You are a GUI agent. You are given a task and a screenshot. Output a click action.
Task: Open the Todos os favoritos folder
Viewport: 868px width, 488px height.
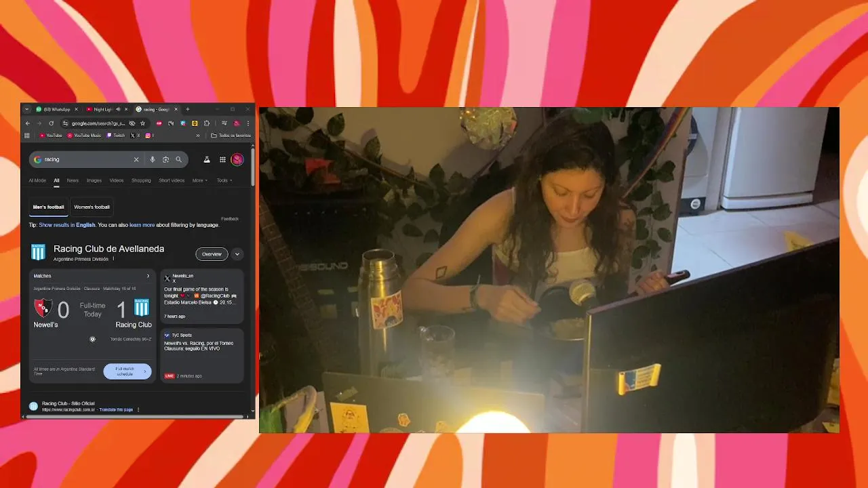(x=231, y=136)
